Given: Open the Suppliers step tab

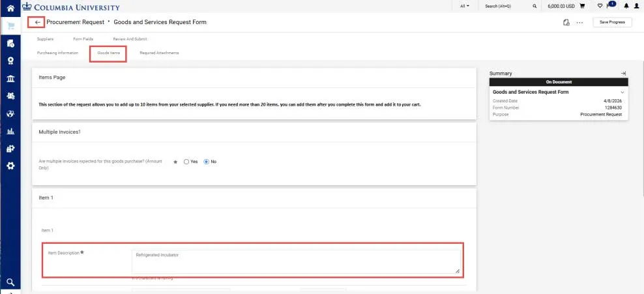Looking at the screenshot, I should click(x=45, y=39).
